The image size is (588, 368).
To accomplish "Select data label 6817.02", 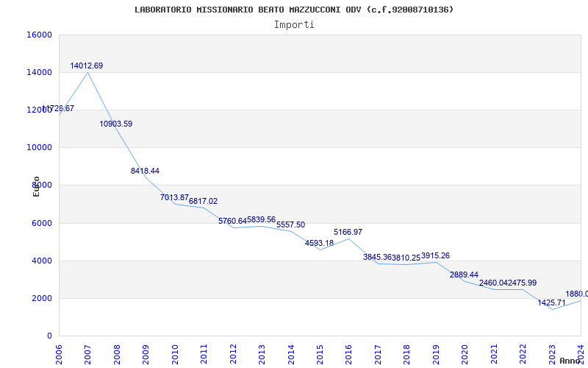I will [204, 201].
